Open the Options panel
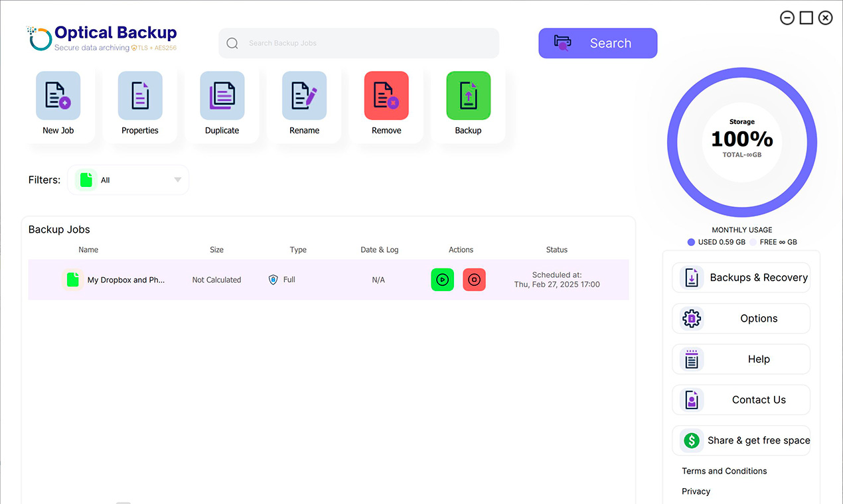Viewport: 843px width, 504px height. 741,318
